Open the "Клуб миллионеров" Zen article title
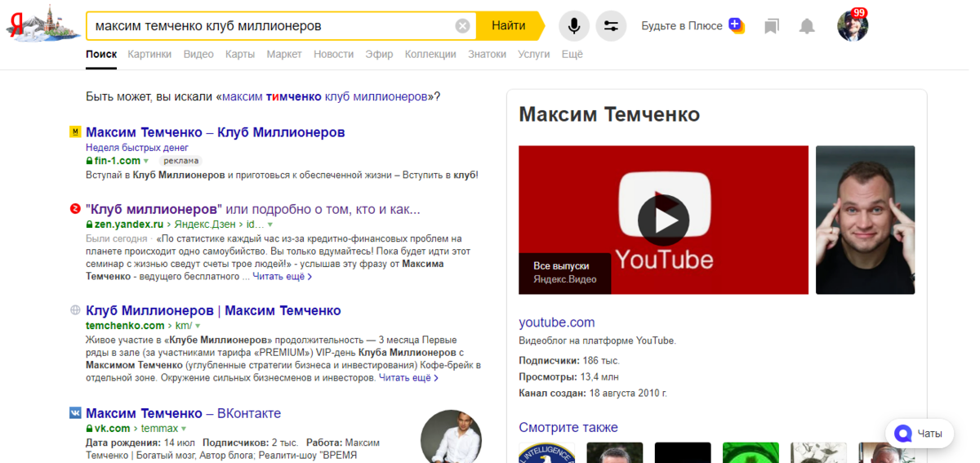Viewport: 980px width, 463px height. (x=253, y=209)
